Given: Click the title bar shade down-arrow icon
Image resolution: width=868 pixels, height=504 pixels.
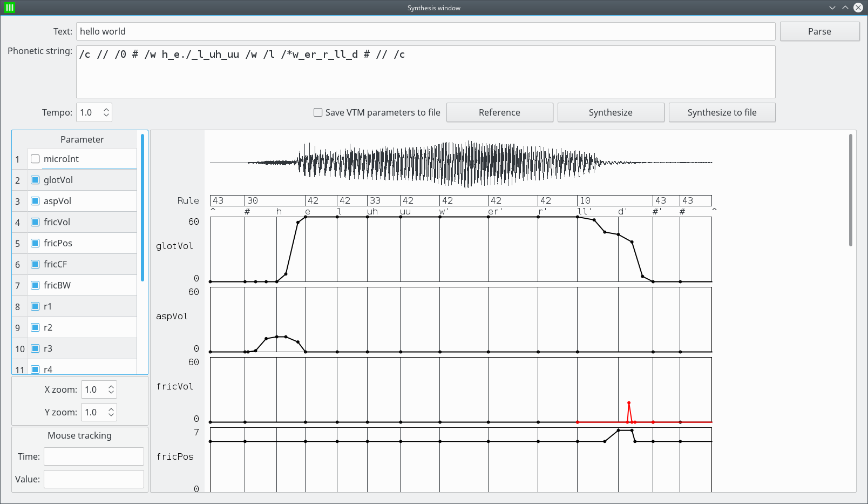Looking at the screenshot, I should pos(832,8).
